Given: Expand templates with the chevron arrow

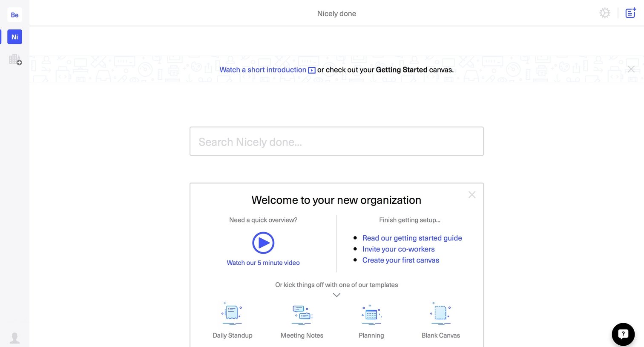Looking at the screenshot, I should coord(336,295).
